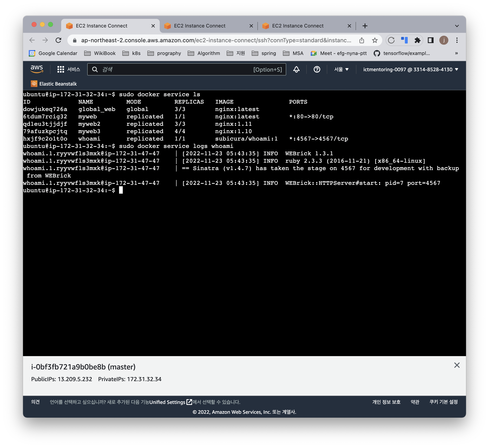The image size is (489, 448).
Task: Open Elastic Beanstalk shortcut
Action: click(54, 84)
